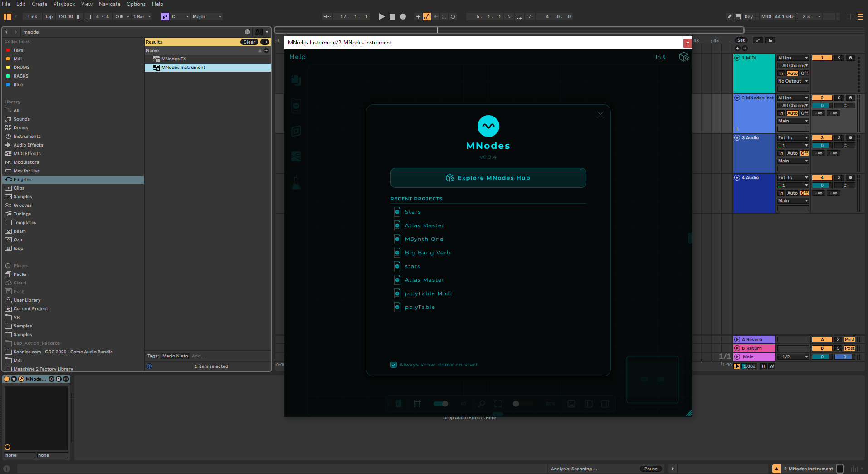Click save preset icon on MNodes device
868x474 pixels.
point(59,379)
